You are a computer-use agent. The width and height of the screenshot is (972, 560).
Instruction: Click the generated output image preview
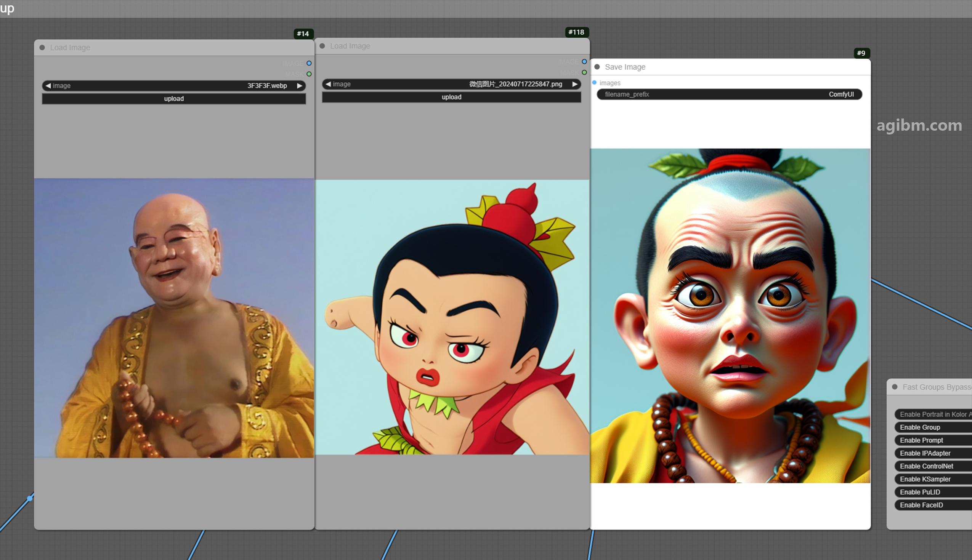730,316
